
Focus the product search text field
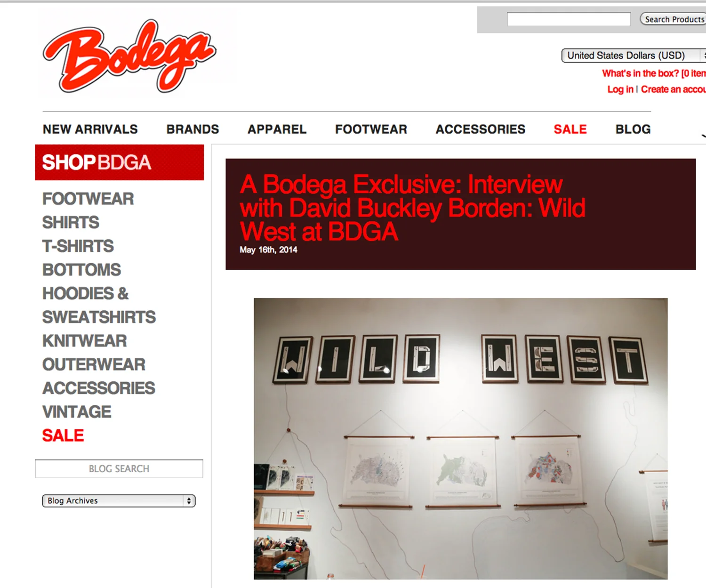(569, 19)
